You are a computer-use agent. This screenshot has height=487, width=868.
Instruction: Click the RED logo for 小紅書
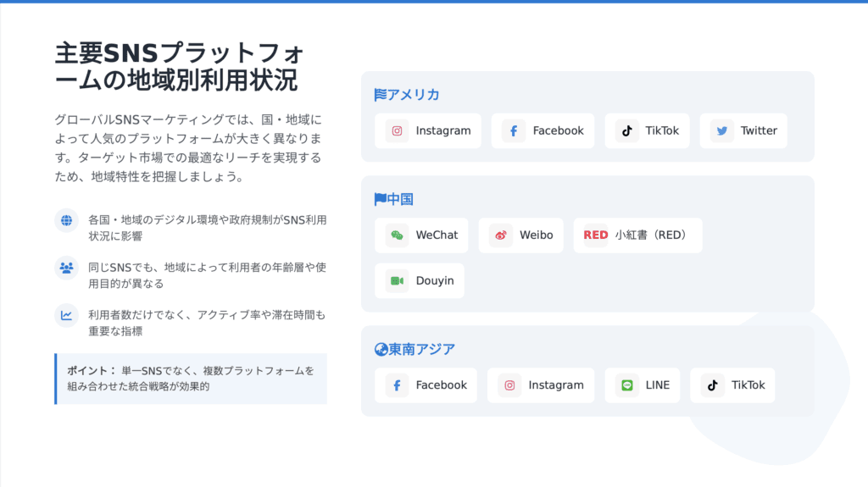tap(596, 235)
